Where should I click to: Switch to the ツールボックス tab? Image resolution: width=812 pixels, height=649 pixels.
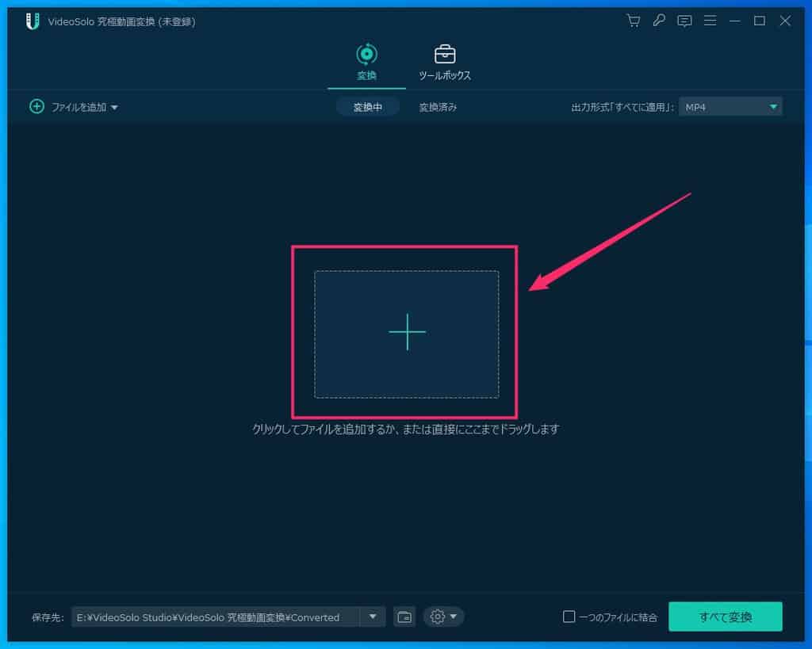point(445,63)
